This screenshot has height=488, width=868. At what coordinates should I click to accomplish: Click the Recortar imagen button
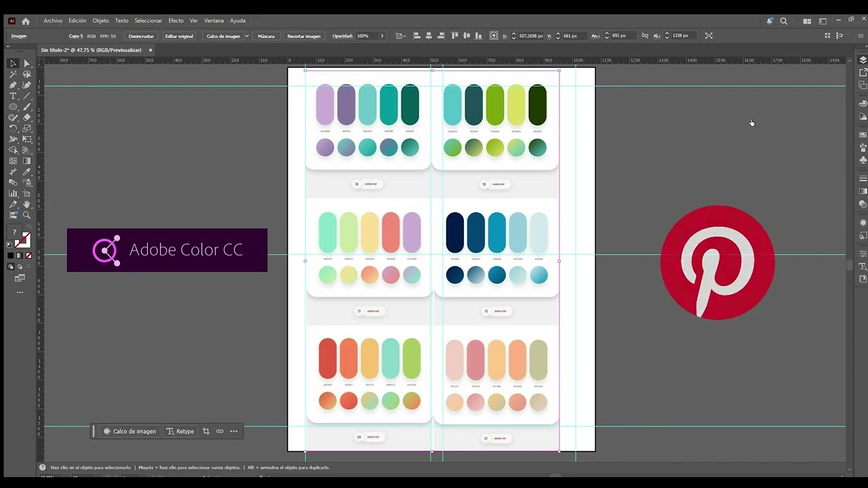click(304, 36)
